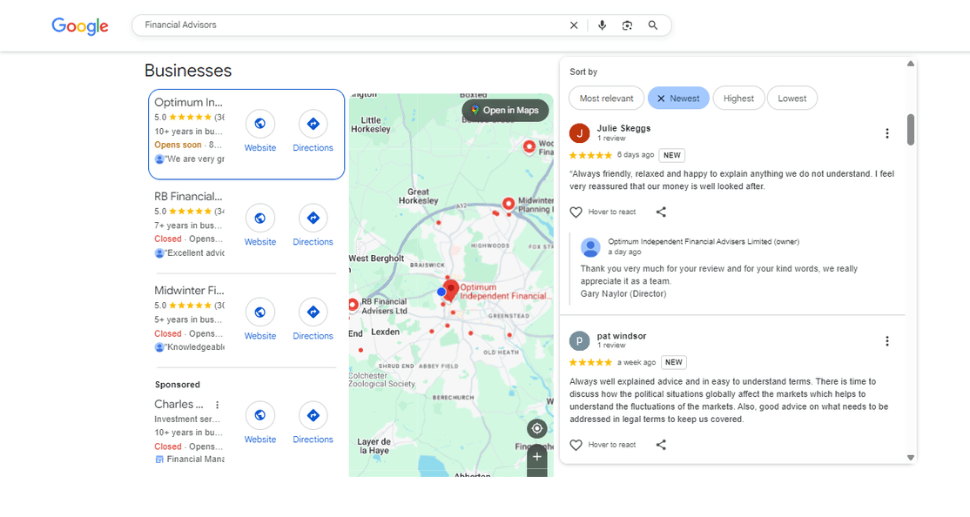Open the sponsored Charles ... listing title
Image resolution: width=970 pixels, height=517 pixels.
179,404
